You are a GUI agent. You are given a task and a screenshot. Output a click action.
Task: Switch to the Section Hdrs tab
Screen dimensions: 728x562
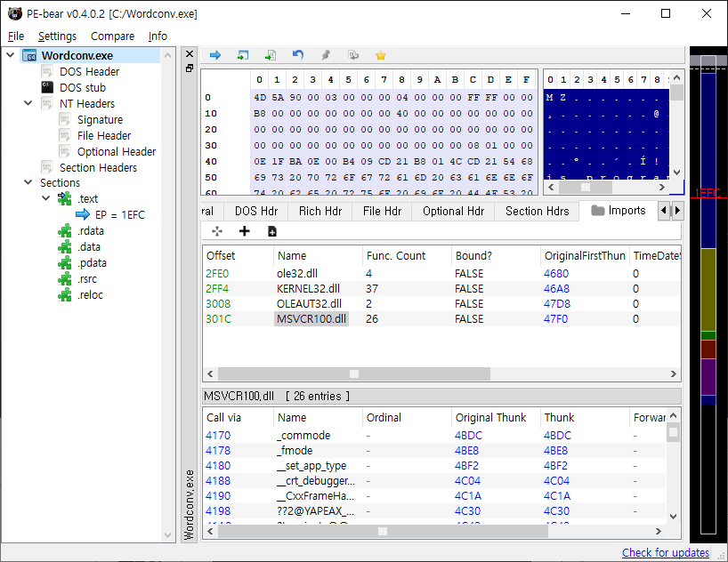pyautogui.click(x=537, y=211)
